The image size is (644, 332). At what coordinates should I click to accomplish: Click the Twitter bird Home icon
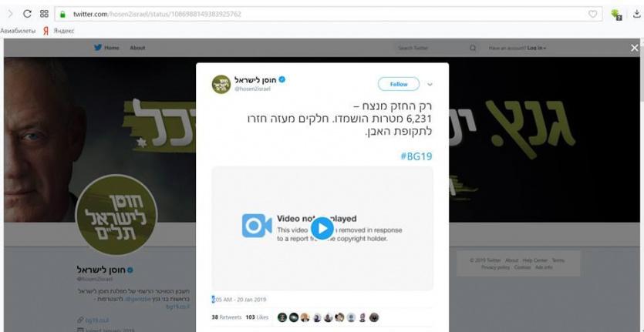98,48
